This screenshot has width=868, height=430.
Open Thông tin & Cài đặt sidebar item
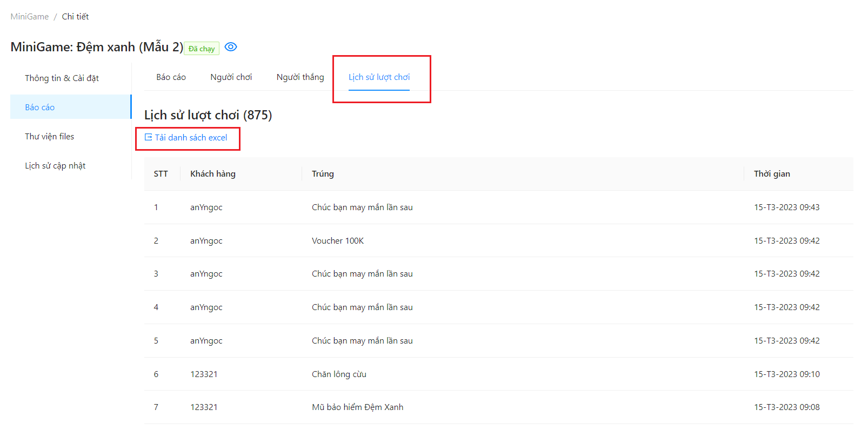[62, 78]
